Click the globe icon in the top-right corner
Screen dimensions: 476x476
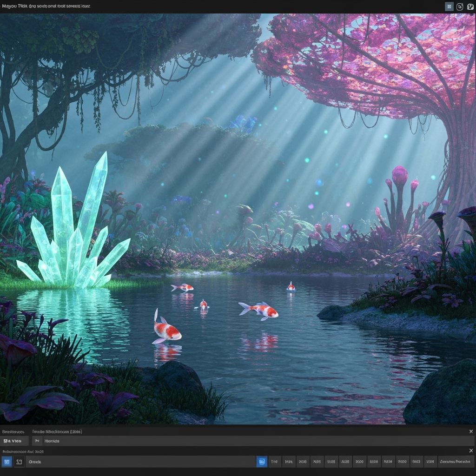pyautogui.click(x=471, y=7)
